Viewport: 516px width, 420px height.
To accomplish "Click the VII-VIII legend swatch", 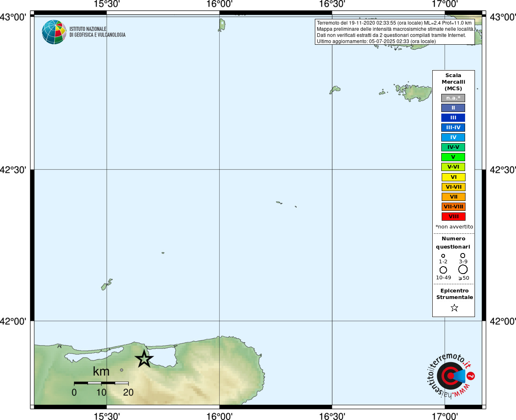I will point(454,207).
